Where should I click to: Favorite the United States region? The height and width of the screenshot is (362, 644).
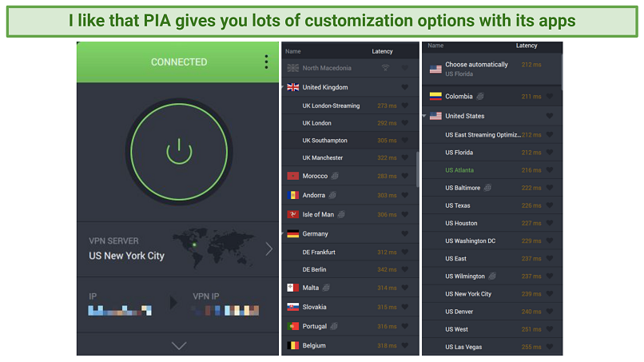pyautogui.click(x=550, y=116)
